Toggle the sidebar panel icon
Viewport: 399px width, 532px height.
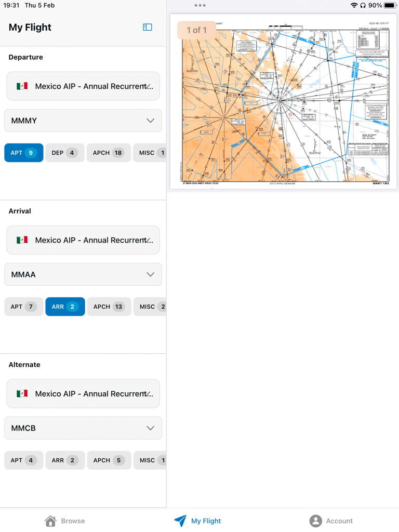tap(147, 27)
